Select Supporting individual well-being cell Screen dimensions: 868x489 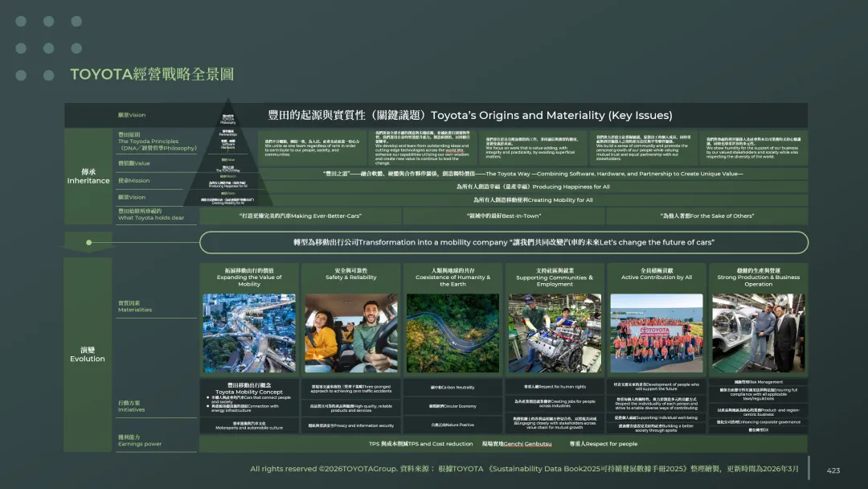(x=657, y=417)
